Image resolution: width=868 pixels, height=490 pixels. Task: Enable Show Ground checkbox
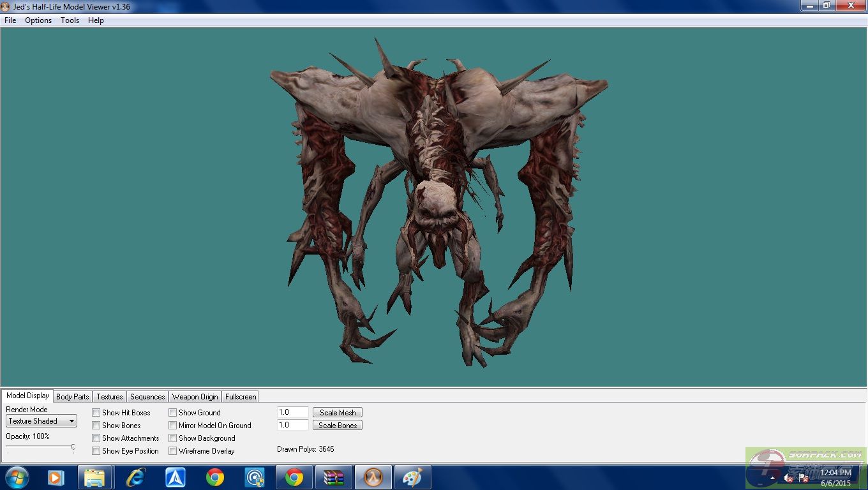[173, 413]
